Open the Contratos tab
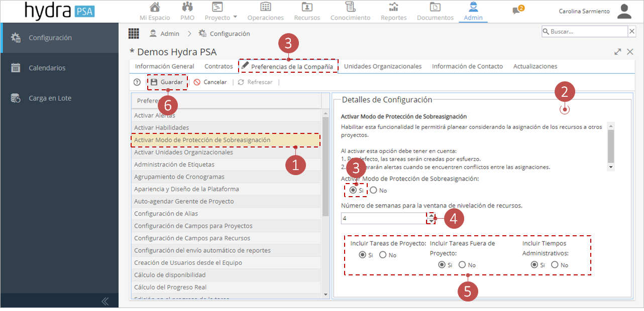The width and height of the screenshot is (644, 311). click(219, 66)
